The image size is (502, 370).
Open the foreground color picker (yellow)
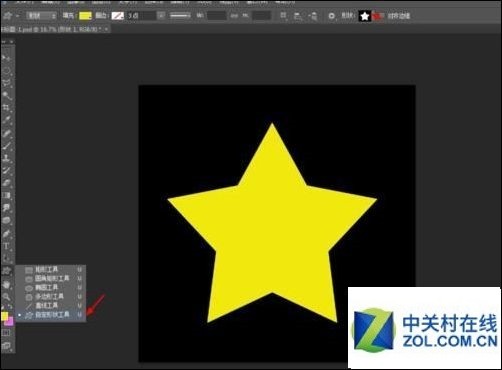pos(4,316)
